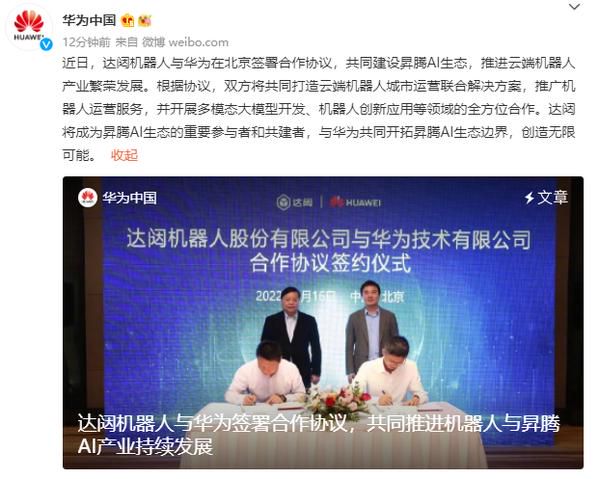Collapse the post text with 收起
This screenshot has height=479, width=600.
pos(124,155)
